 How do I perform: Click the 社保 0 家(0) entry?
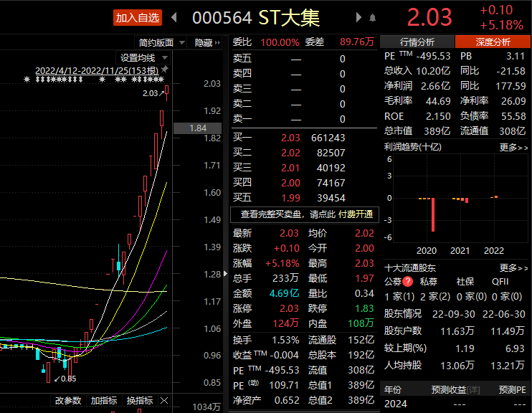[472, 297]
